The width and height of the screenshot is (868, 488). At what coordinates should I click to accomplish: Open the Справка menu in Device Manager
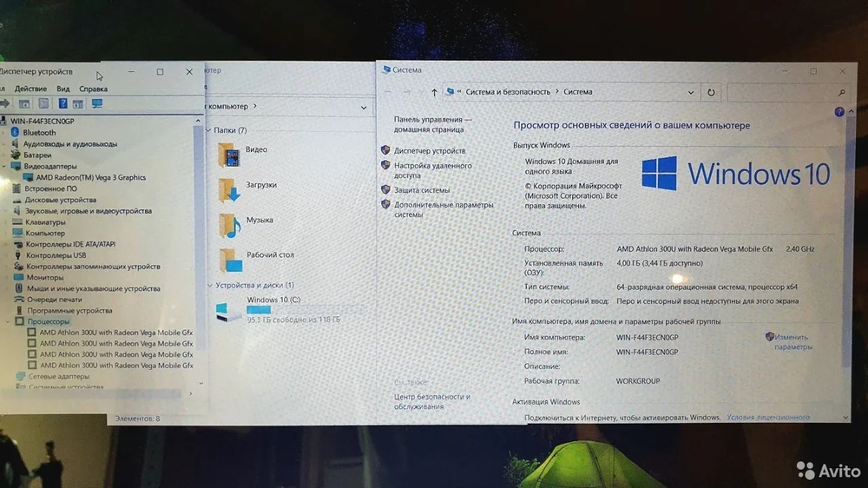click(x=93, y=89)
